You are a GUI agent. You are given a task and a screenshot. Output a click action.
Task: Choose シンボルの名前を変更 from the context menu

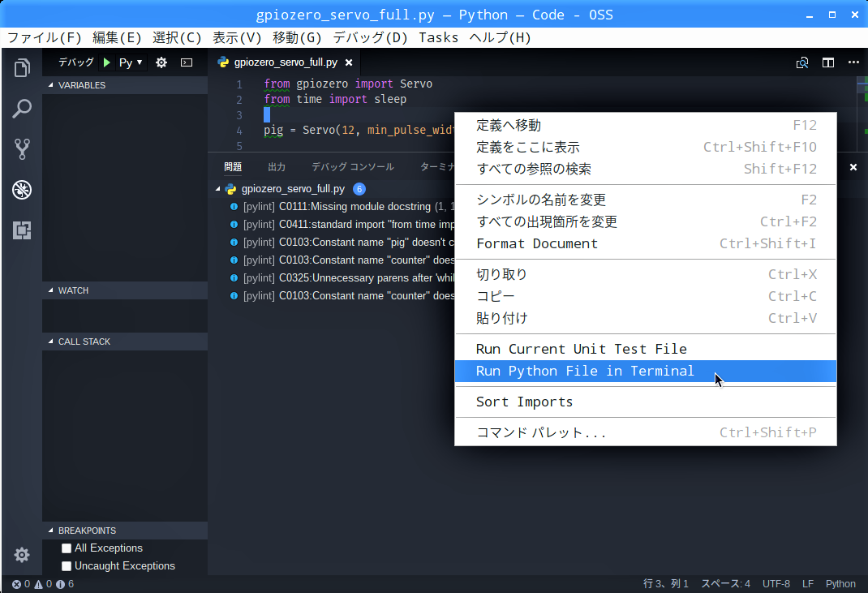(x=646, y=200)
